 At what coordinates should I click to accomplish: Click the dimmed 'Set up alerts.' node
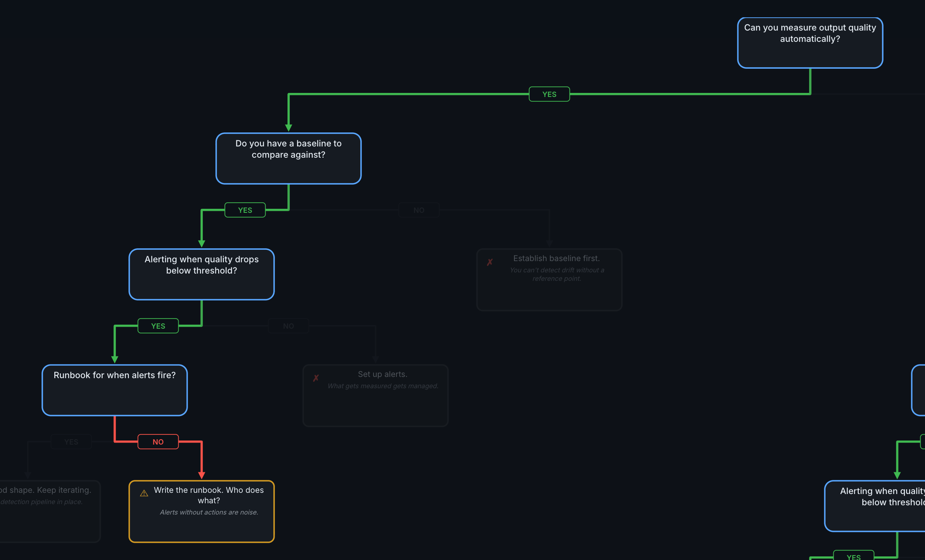point(375,395)
